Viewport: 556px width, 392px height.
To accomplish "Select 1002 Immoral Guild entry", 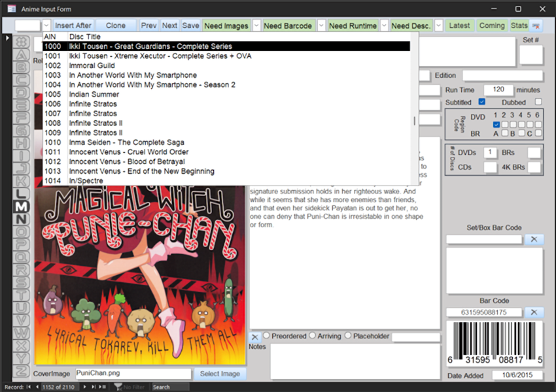I will [x=226, y=65].
